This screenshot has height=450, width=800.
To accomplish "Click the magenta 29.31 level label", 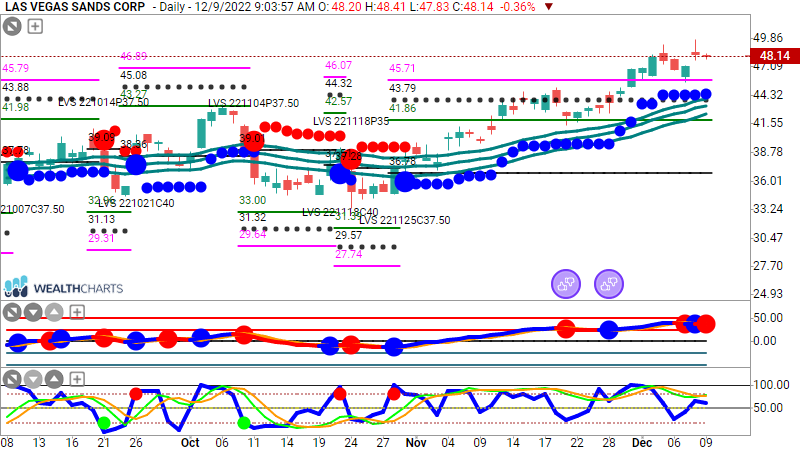I will (102, 238).
